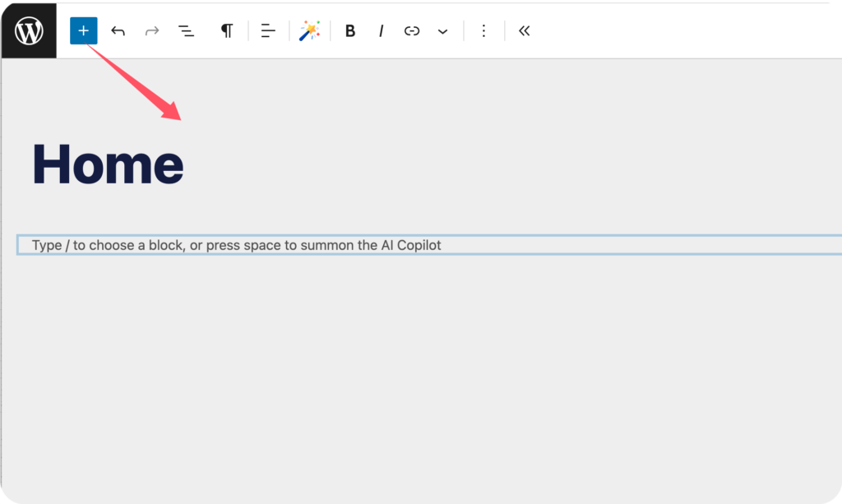
Task: Open the align text dropdown
Action: point(268,31)
